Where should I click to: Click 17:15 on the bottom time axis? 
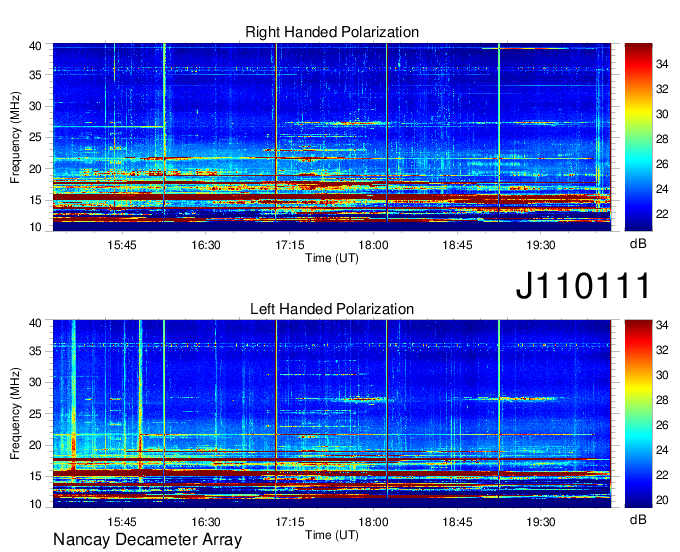[290, 522]
